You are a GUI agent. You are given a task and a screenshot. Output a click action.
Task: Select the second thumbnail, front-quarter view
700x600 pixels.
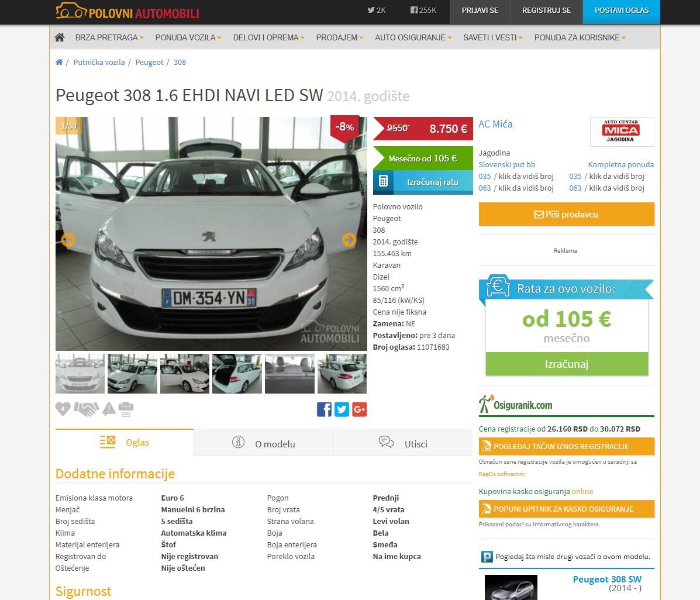pyautogui.click(x=133, y=374)
